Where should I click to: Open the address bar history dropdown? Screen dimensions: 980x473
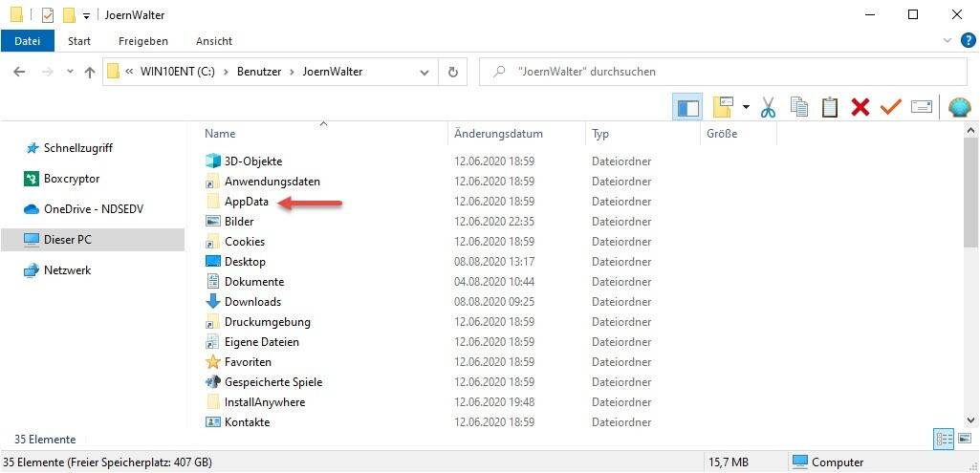(425, 72)
